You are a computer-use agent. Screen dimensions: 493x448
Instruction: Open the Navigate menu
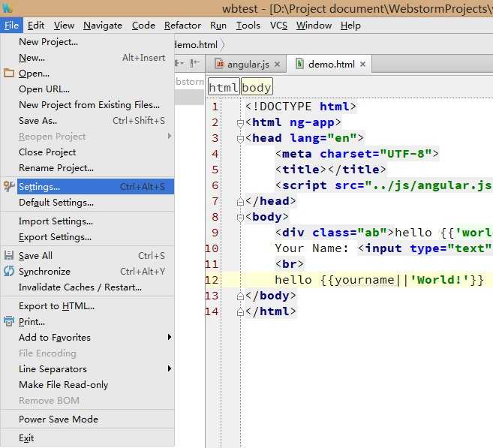coord(103,26)
